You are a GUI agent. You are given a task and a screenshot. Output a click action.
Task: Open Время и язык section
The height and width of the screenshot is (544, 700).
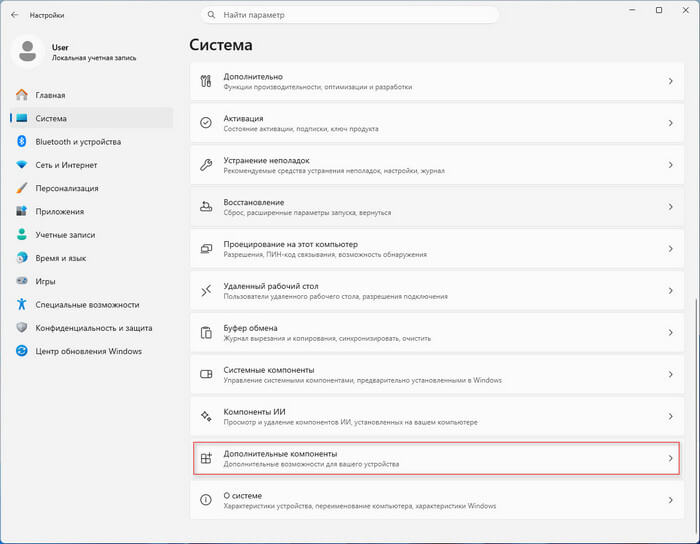(92, 257)
